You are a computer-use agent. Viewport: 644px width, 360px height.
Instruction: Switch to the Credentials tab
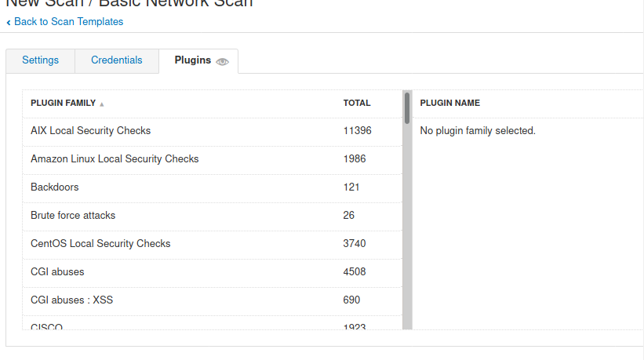click(117, 60)
